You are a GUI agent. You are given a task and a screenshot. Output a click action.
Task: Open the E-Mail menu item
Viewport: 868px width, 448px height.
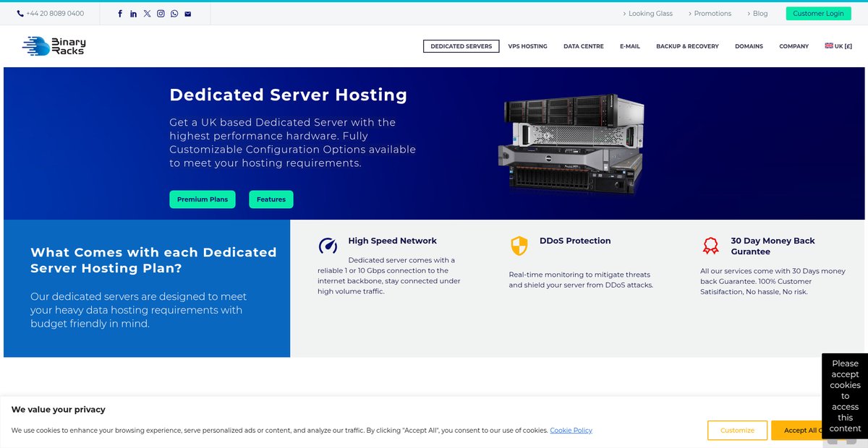pyautogui.click(x=630, y=46)
